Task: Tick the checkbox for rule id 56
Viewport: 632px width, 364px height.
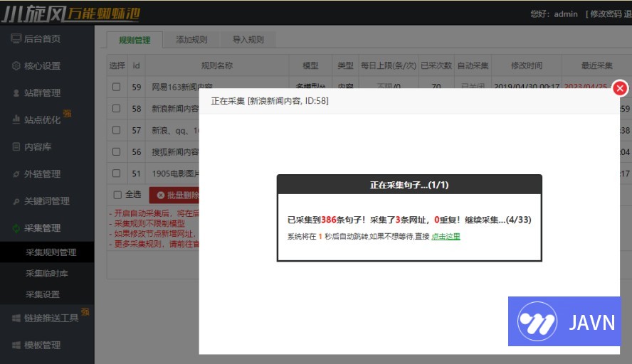Action: click(117, 152)
